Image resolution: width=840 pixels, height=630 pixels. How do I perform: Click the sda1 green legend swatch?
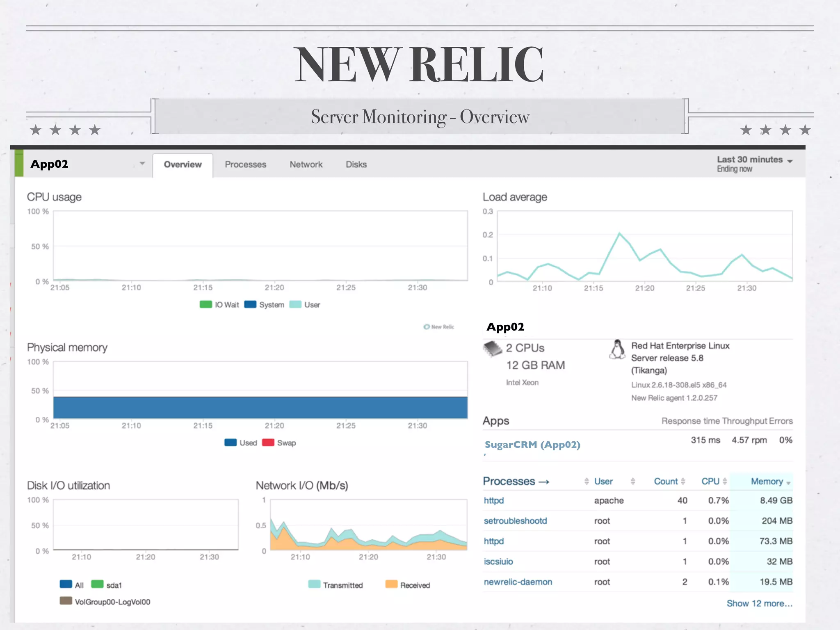pyautogui.click(x=97, y=584)
